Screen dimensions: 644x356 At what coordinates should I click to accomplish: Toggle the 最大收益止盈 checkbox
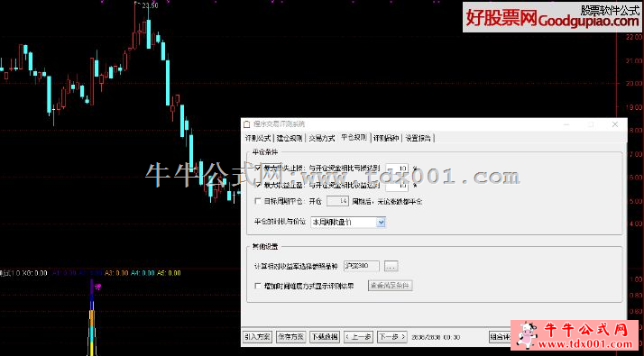coord(258,185)
